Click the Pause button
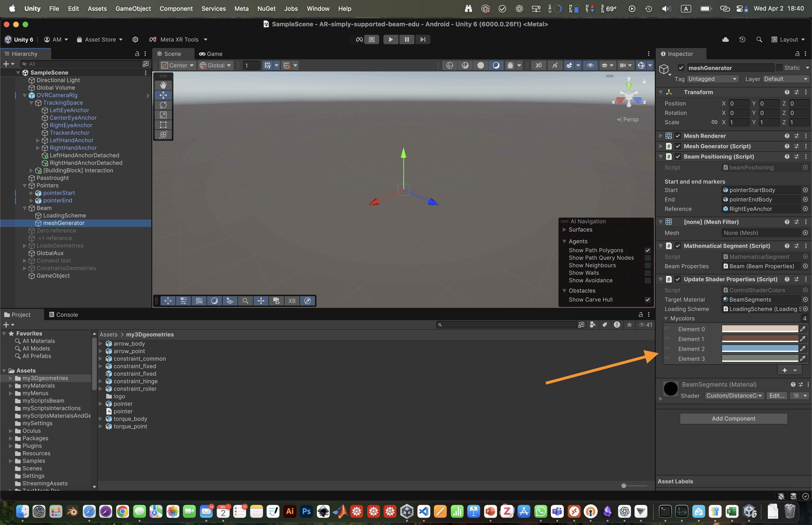This screenshot has height=525, width=812. pyautogui.click(x=406, y=39)
